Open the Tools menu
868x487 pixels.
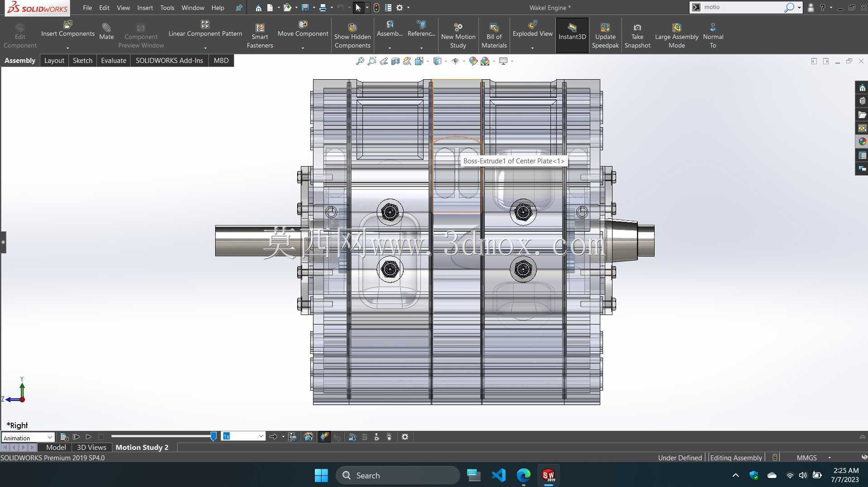click(167, 8)
